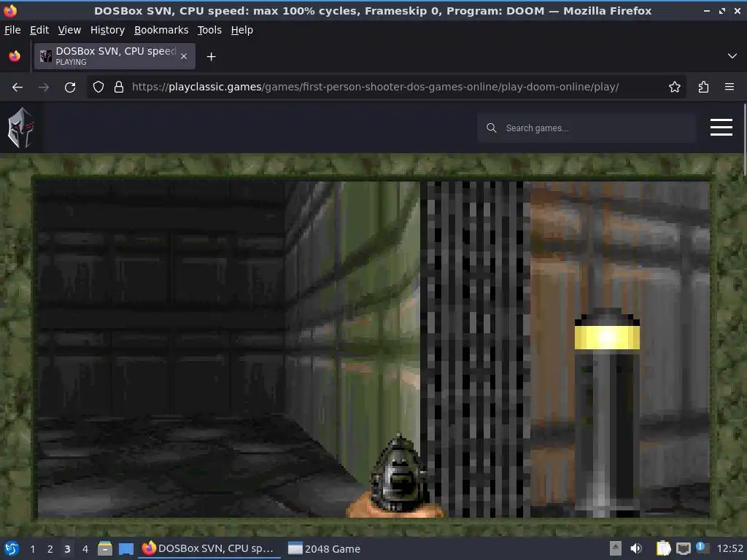Open the notifications tray icon
747x560 pixels.
pyautogui.click(x=703, y=548)
